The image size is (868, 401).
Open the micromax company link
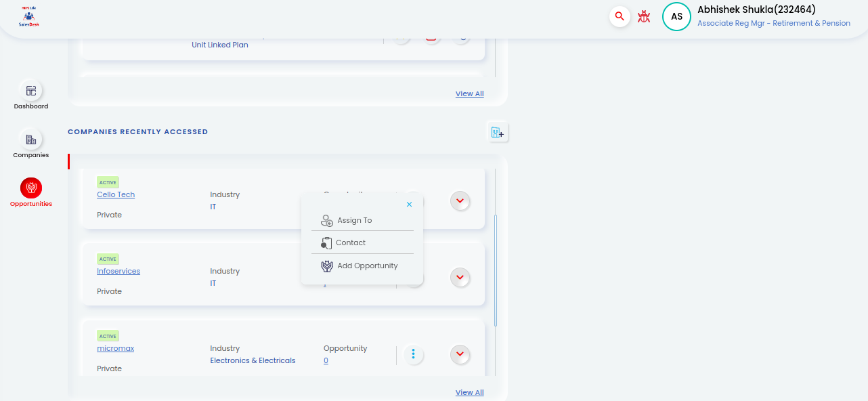pyautogui.click(x=116, y=348)
